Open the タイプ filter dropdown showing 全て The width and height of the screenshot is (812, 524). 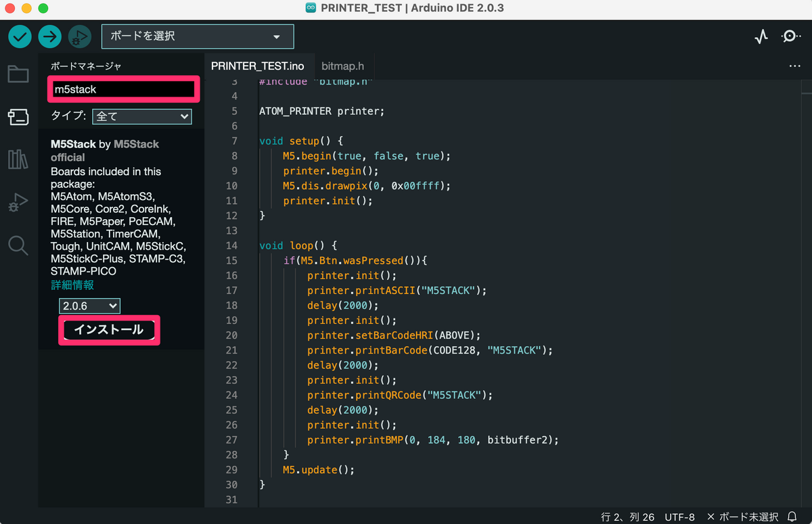[141, 116]
